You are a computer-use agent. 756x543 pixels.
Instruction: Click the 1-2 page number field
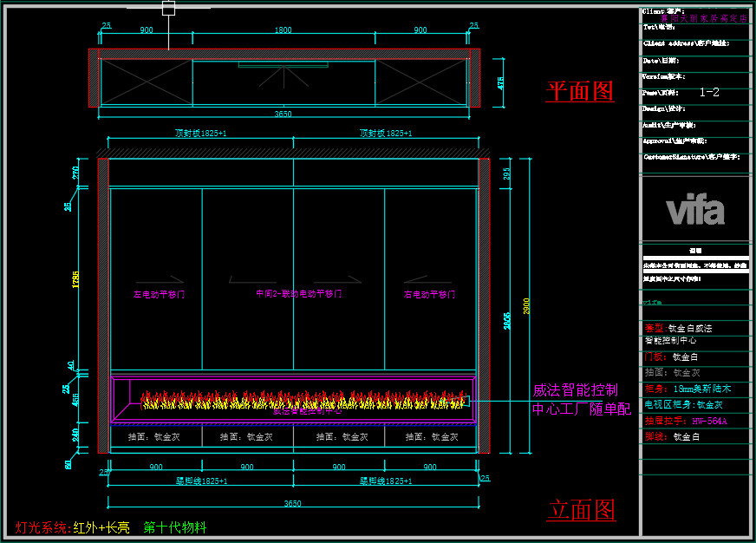(x=708, y=92)
